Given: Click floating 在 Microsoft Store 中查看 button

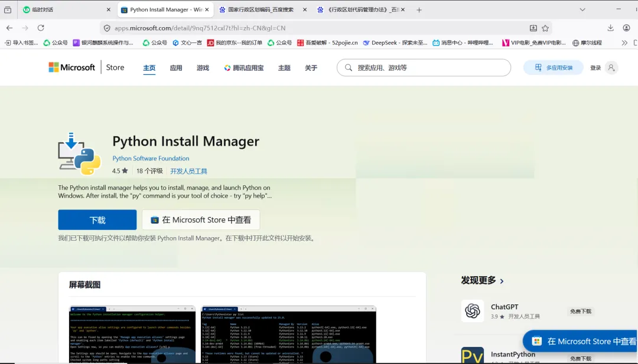Looking at the screenshot, I should click(x=580, y=341).
